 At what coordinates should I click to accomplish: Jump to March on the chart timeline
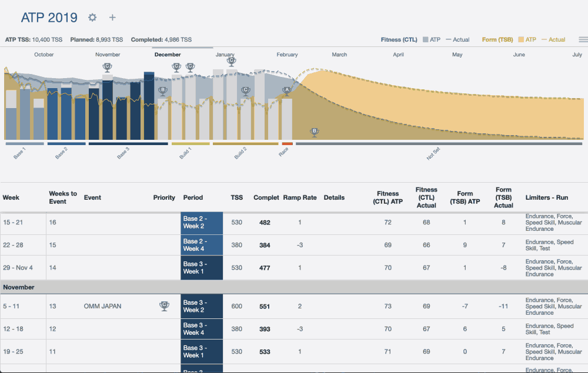[339, 54]
